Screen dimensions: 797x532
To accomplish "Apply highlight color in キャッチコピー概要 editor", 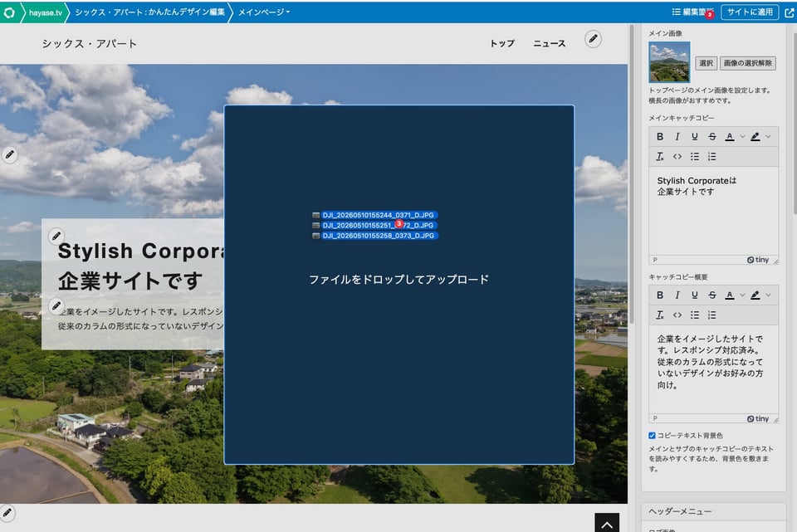I will point(755,295).
